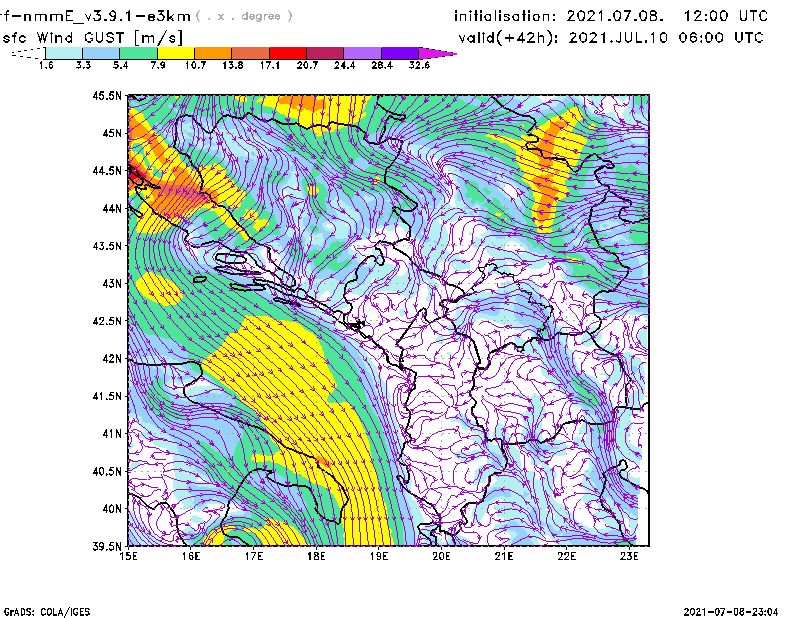The height and width of the screenshot is (618, 800).
Task: Click the model name 'nmmE_v3.9.1-e3km' text
Action: click(106, 16)
